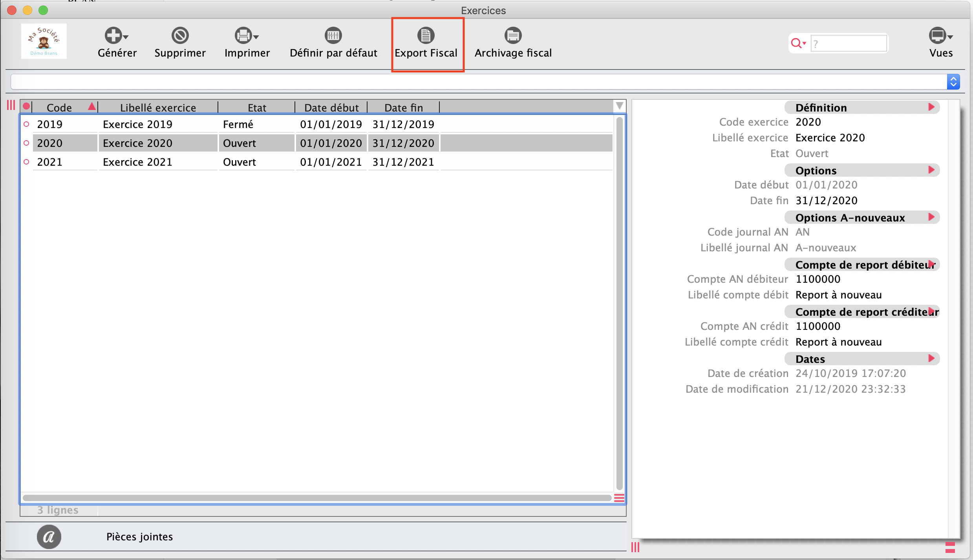The width and height of the screenshot is (973, 560).
Task: Click the search magnifier icon
Action: pyautogui.click(x=796, y=43)
